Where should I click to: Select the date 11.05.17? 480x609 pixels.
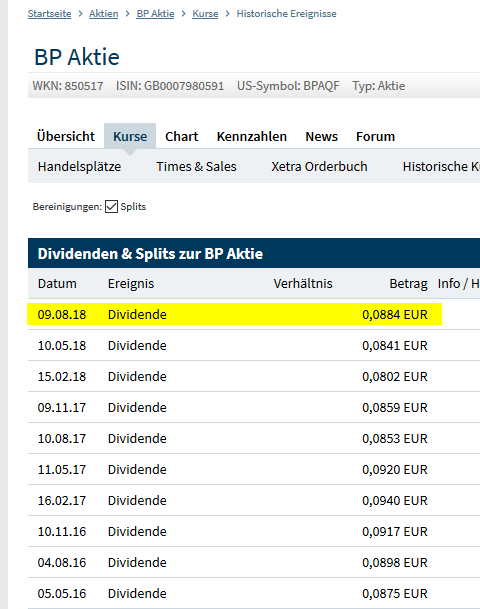[x=62, y=470]
